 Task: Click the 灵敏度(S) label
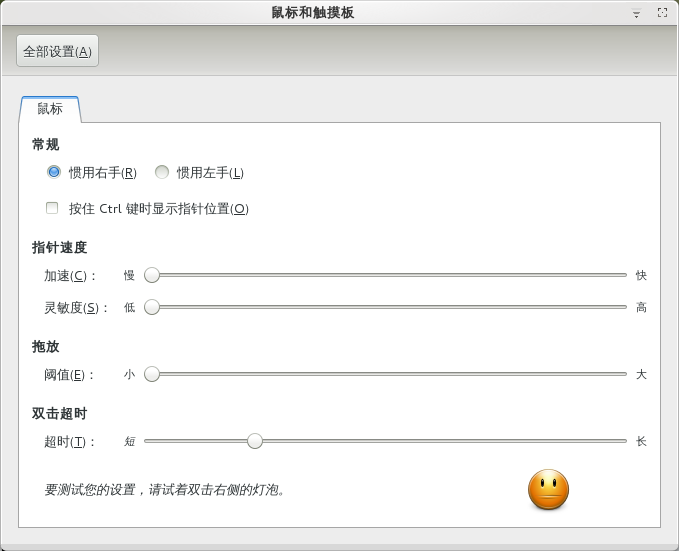[x=76, y=308]
